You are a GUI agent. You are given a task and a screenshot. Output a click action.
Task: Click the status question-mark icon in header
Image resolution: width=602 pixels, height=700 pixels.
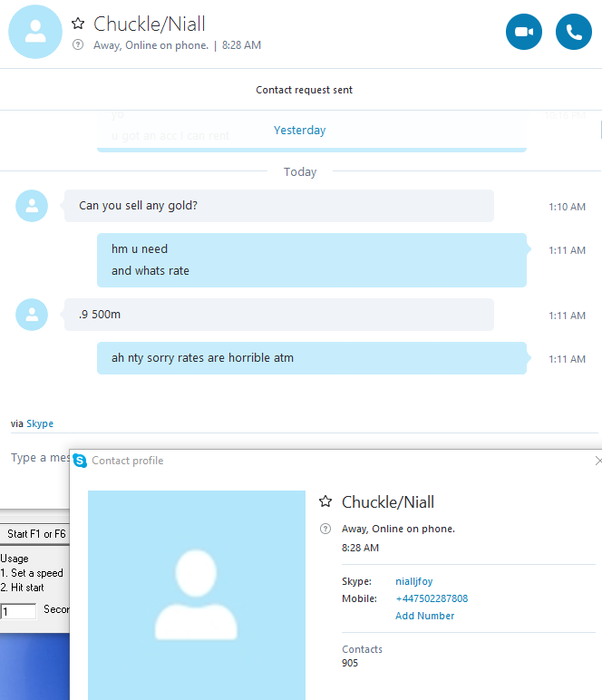78,44
